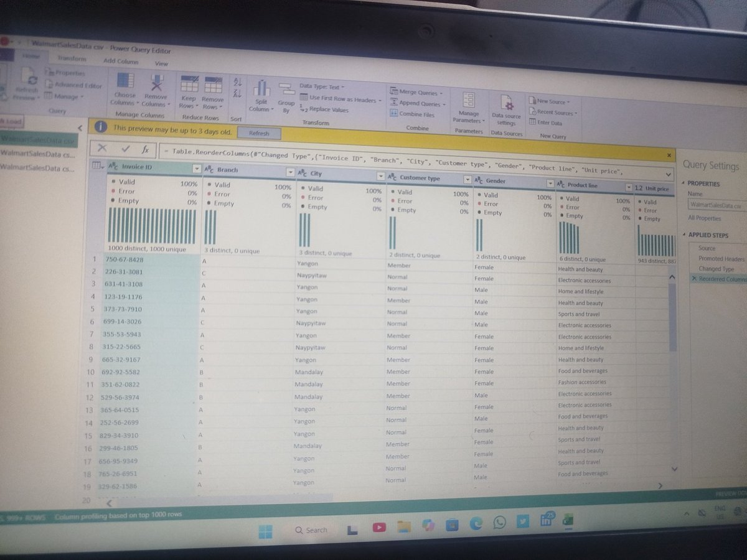Select second WalmartSalesData query in list

(x=37, y=153)
